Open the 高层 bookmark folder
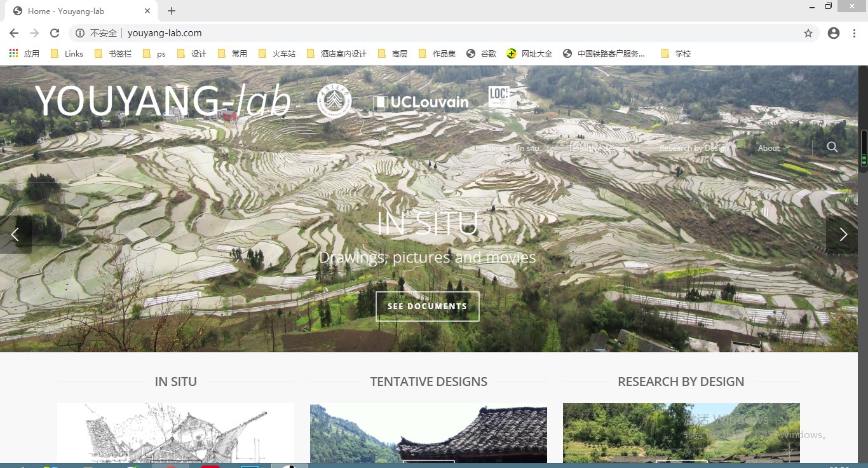Viewport: 868px width, 468px height. coord(392,54)
